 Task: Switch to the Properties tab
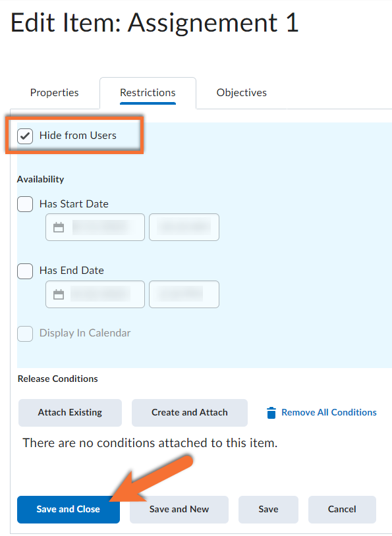coord(55,93)
